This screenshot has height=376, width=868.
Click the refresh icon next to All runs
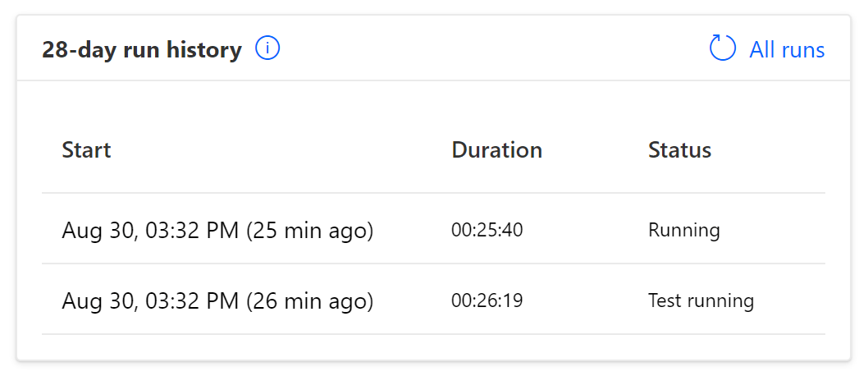tap(723, 49)
